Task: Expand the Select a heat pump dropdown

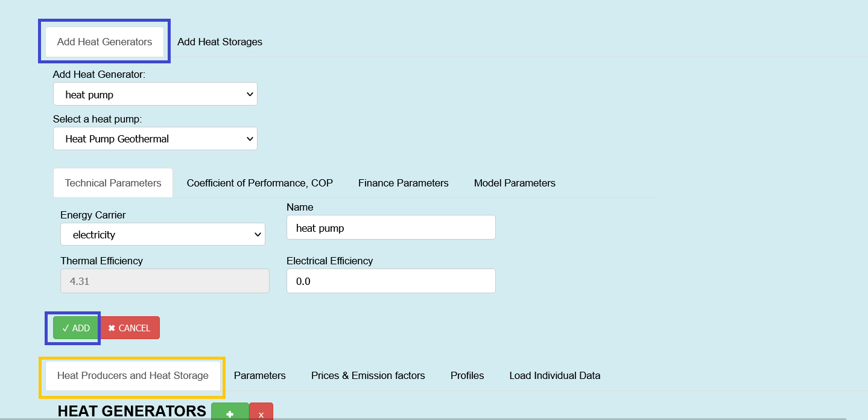Action: (x=155, y=139)
